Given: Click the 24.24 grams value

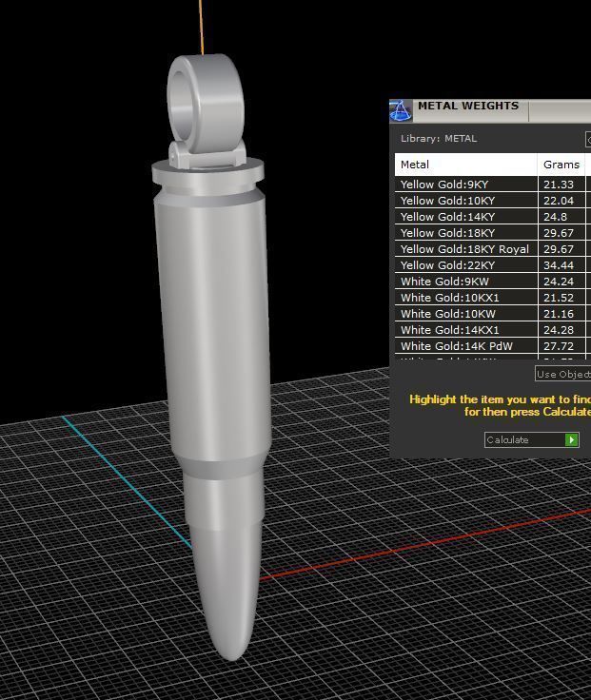Looking at the screenshot, I should pyautogui.click(x=559, y=282).
